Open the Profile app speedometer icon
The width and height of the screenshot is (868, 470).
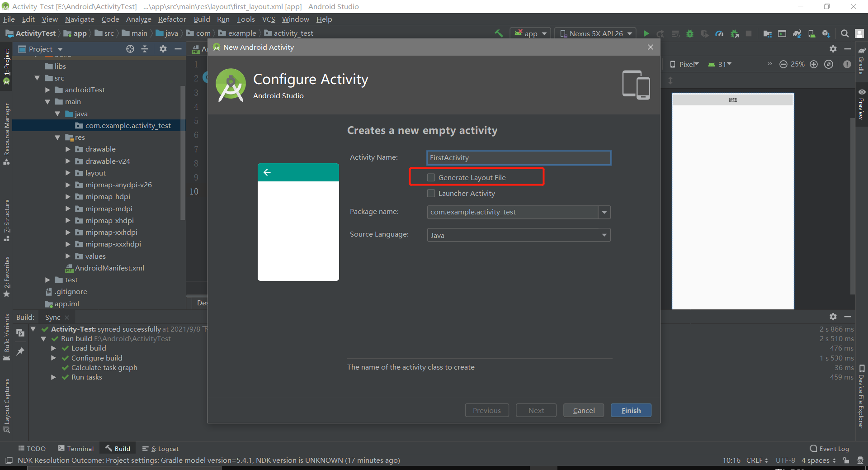[x=719, y=33]
